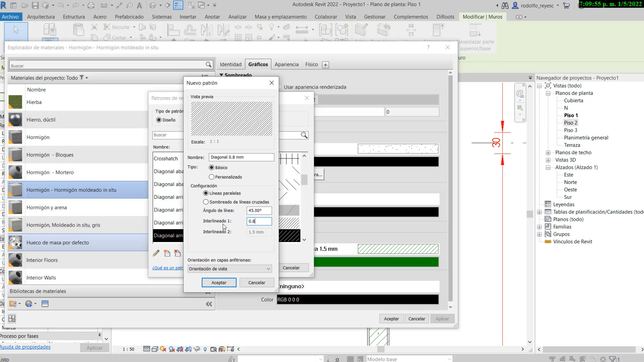Select the Básico type radio button
Image resolution: width=644 pixels, height=362 pixels.
211,168
